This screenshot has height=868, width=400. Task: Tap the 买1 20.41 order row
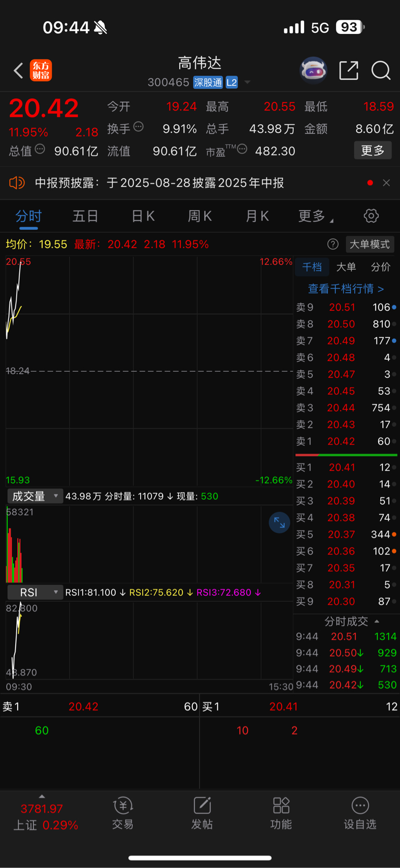346,468
